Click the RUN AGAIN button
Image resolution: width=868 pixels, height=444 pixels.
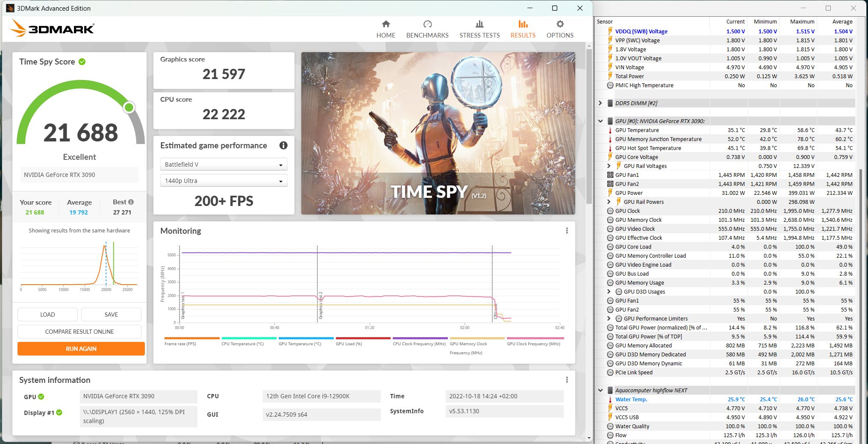81,349
